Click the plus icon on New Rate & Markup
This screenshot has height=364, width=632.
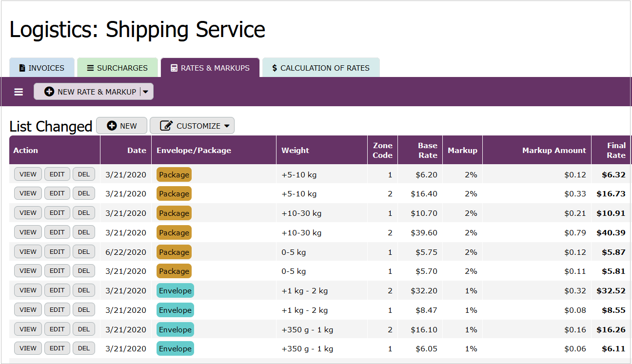pyautogui.click(x=49, y=92)
